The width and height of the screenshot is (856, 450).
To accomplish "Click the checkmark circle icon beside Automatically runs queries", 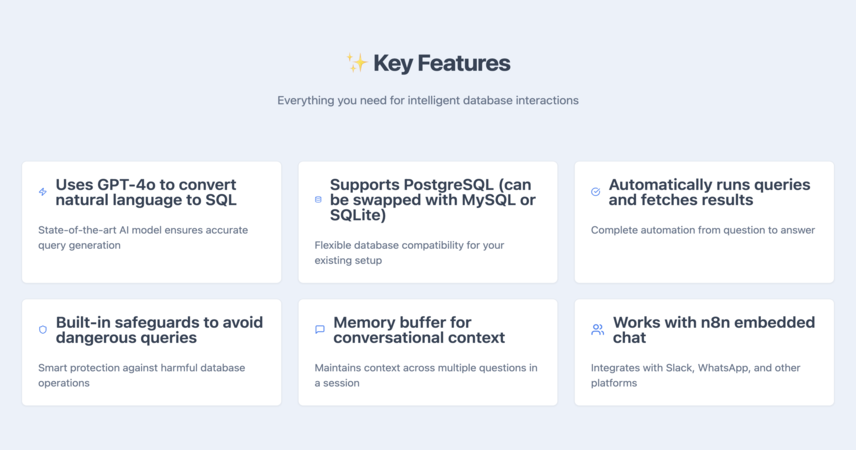I will click(x=596, y=192).
